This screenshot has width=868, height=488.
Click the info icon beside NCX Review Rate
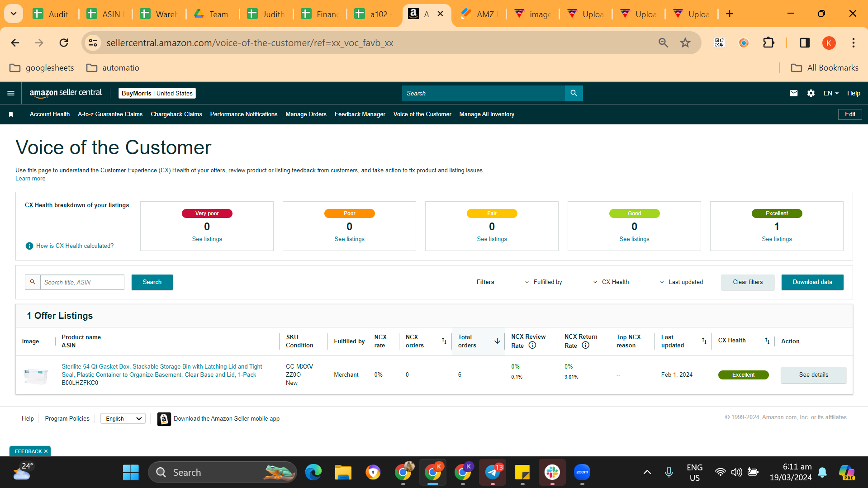pos(532,345)
